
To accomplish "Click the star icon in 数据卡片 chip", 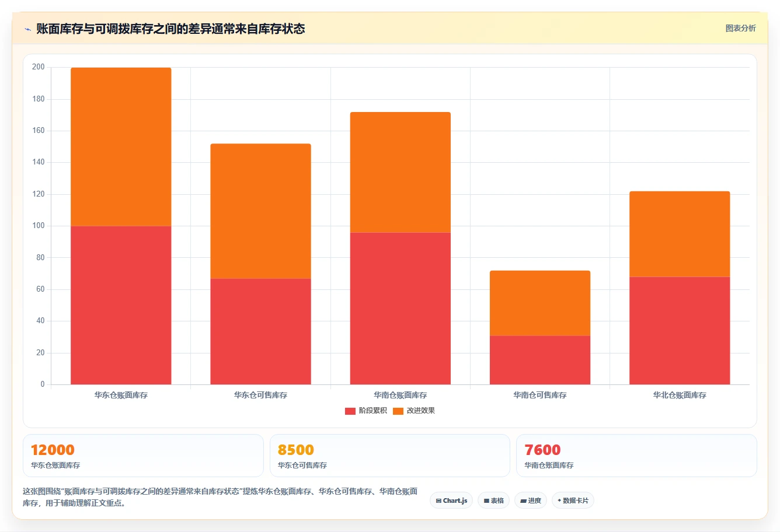I will [x=559, y=501].
